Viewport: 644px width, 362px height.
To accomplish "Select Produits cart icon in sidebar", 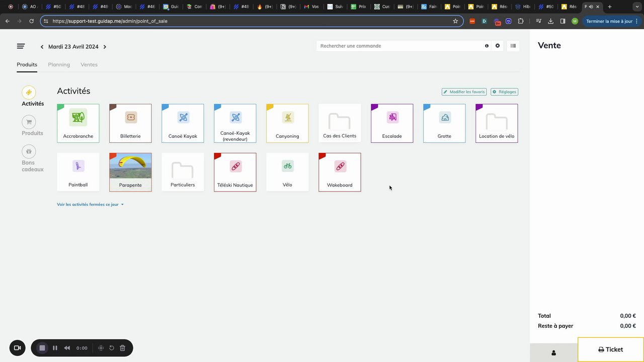I will [x=29, y=122].
